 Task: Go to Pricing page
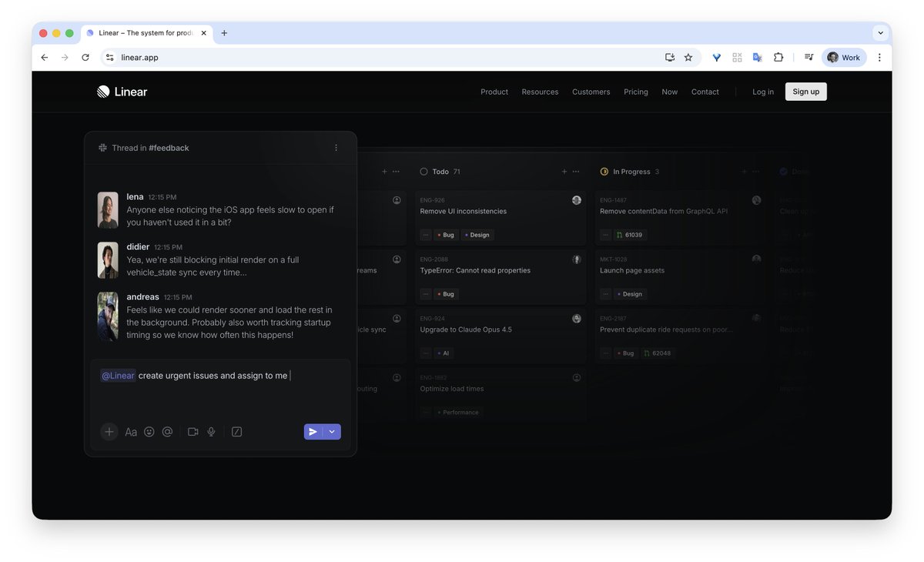[x=636, y=92]
